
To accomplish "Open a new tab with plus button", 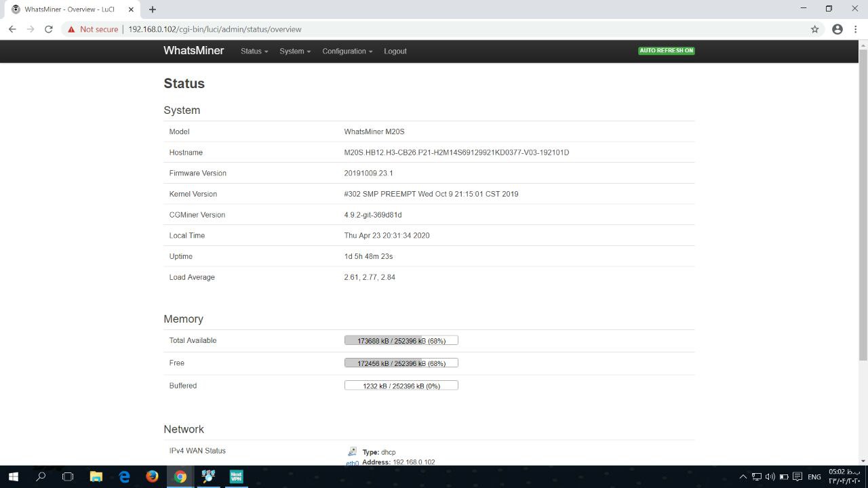I will point(153,9).
